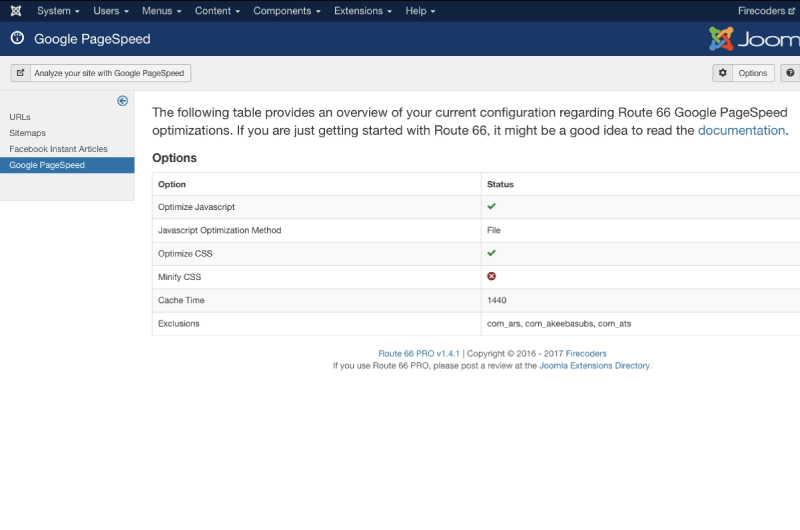Click the Firecoders link in footer
This screenshot has height=530, width=800.
(586, 354)
